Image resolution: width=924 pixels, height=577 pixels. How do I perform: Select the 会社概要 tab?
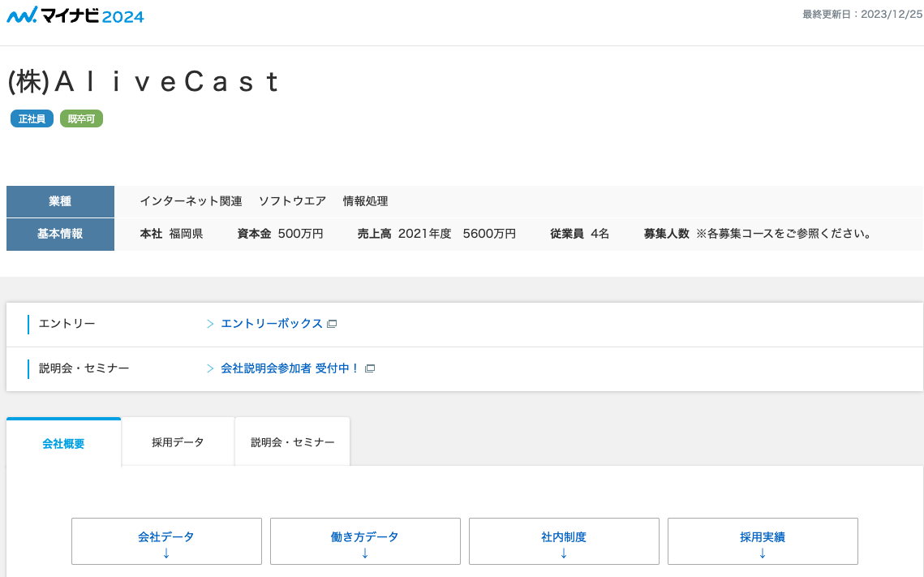(63, 445)
